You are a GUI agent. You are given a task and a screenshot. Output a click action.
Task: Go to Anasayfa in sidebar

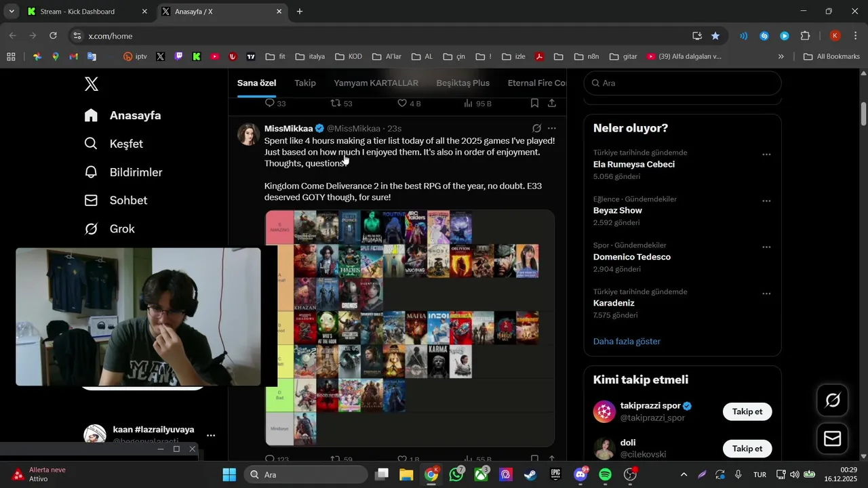point(123,115)
